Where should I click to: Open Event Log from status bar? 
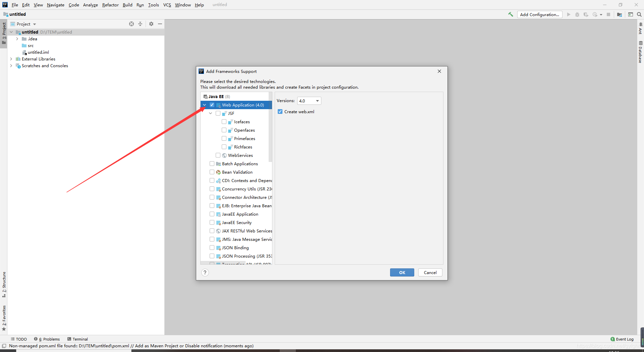pyautogui.click(x=622, y=339)
